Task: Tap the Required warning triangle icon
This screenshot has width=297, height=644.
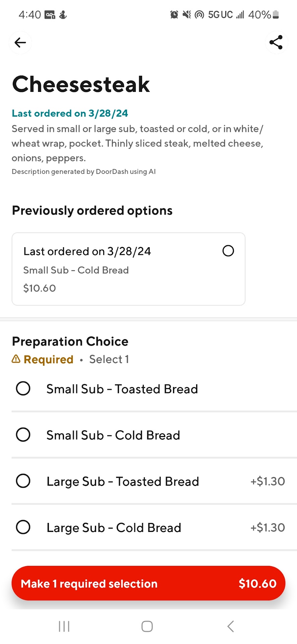Action: (x=16, y=359)
